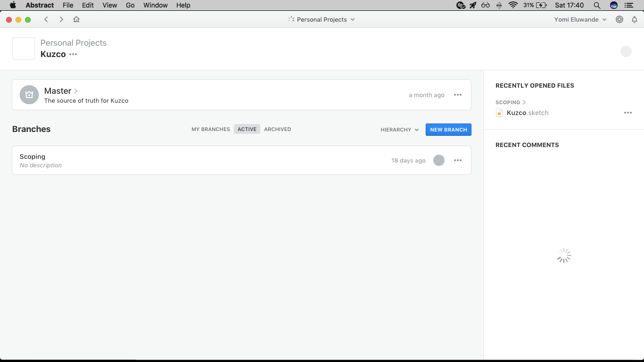Click the Branches heading
Screen dimensions: 644x362
31,129
